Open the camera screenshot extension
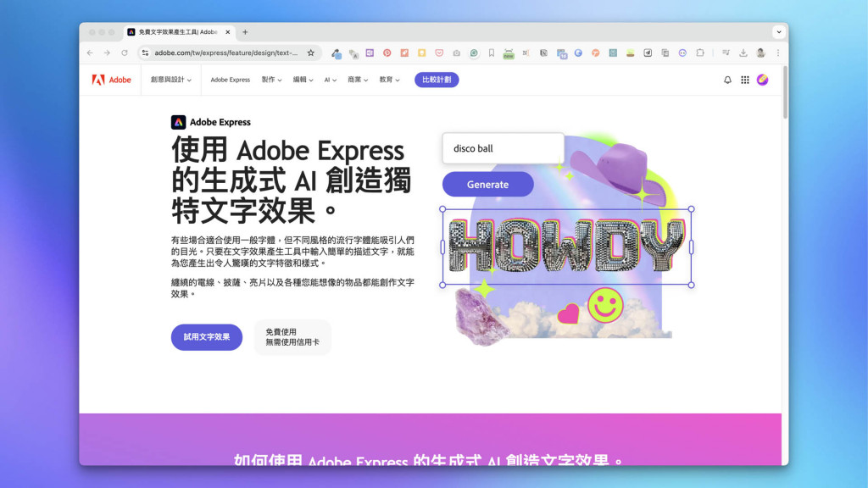This screenshot has width=868, height=488. tap(456, 53)
